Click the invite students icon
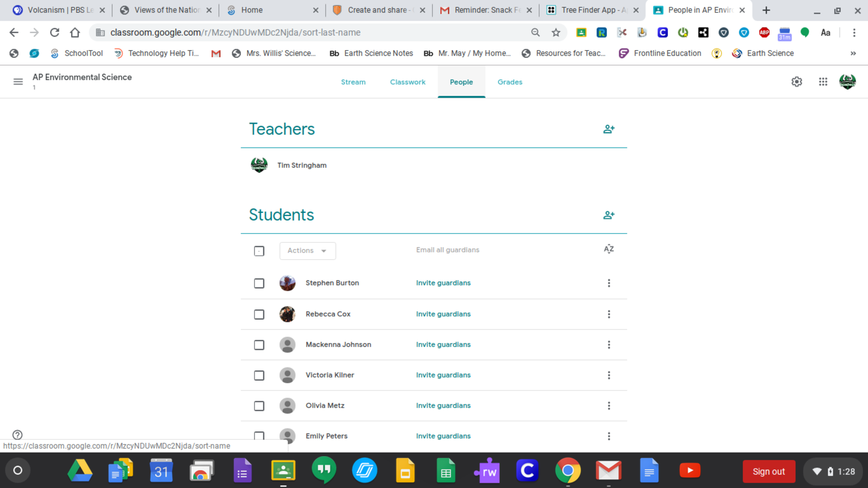Screen dimensions: 868x488 tap(609, 215)
